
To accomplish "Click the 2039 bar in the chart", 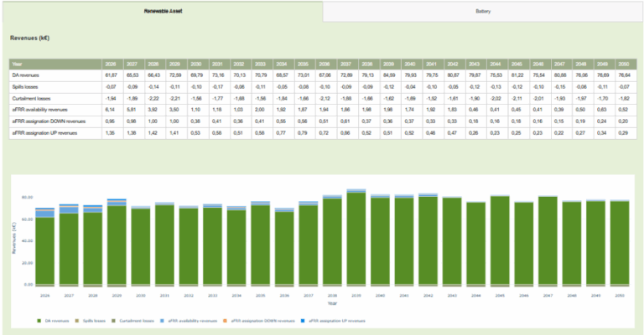I will click(356, 239).
